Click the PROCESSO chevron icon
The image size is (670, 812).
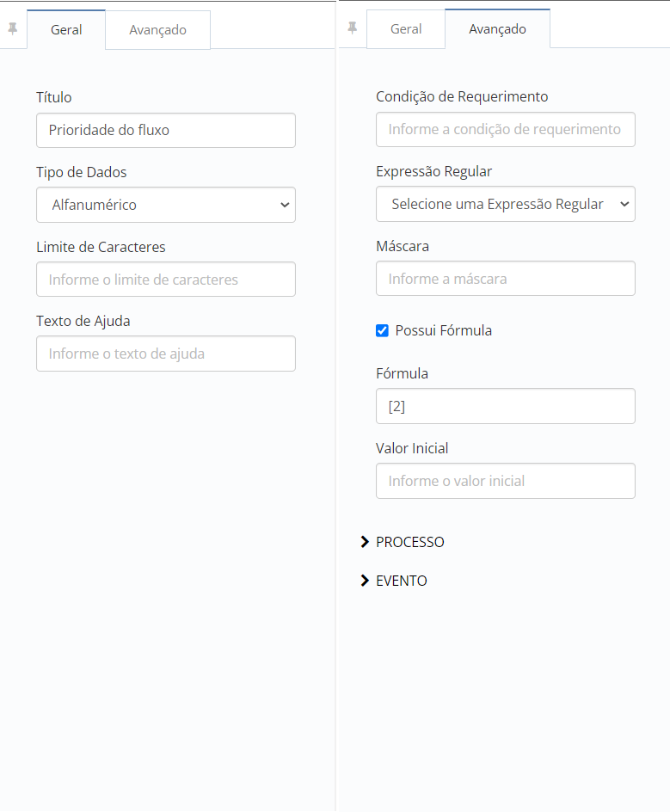tap(365, 542)
